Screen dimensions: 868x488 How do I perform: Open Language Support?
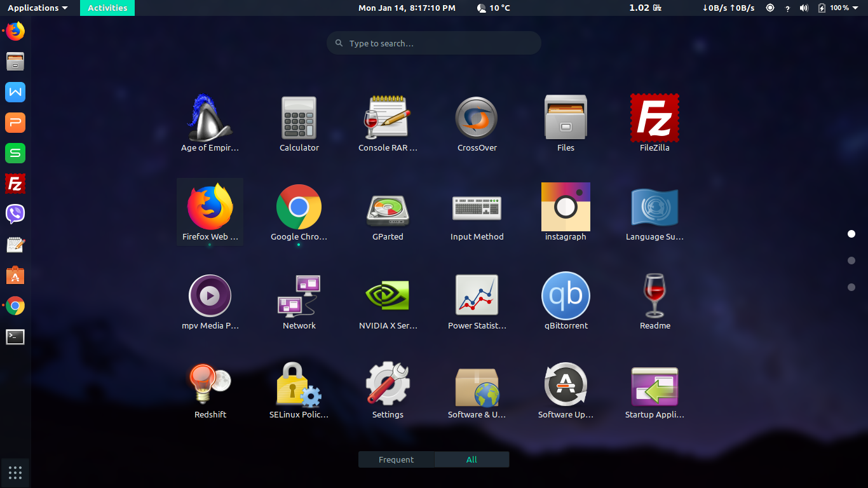(654, 207)
